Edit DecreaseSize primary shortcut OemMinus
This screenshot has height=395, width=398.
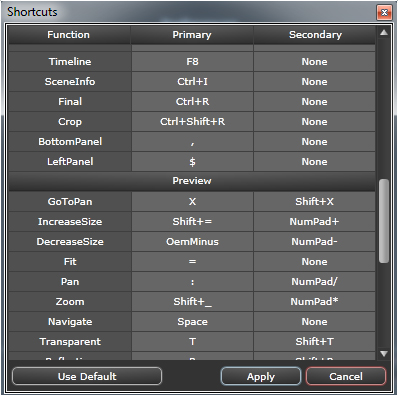click(192, 242)
